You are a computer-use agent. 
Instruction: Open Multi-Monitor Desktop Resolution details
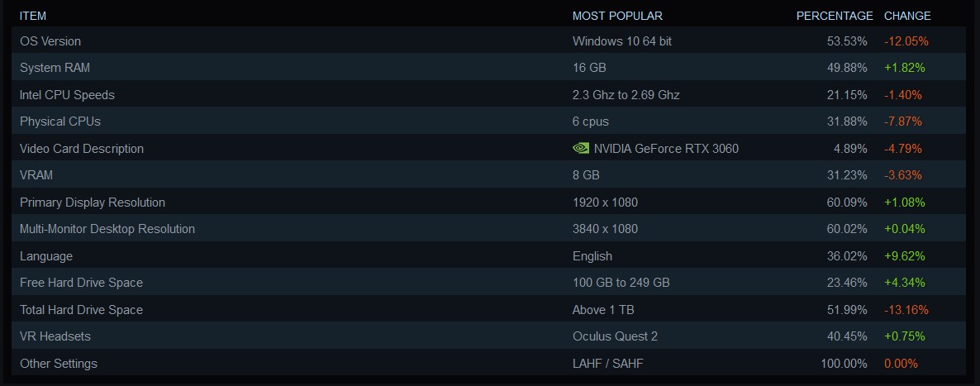coord(488,229)
